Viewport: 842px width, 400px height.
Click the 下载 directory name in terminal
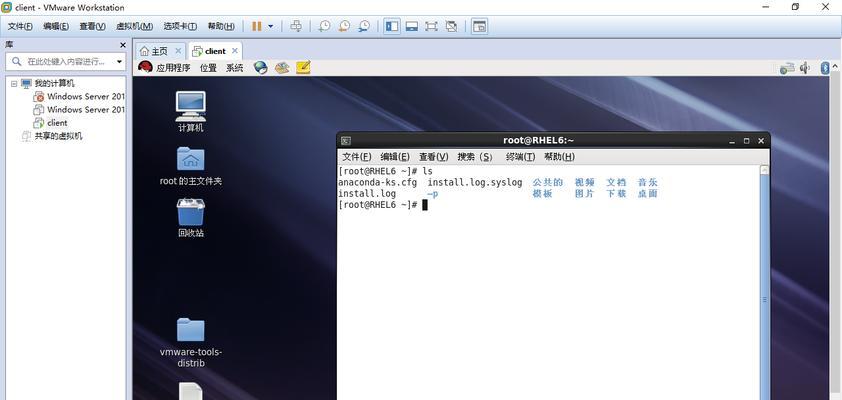(x=616, y=194)
